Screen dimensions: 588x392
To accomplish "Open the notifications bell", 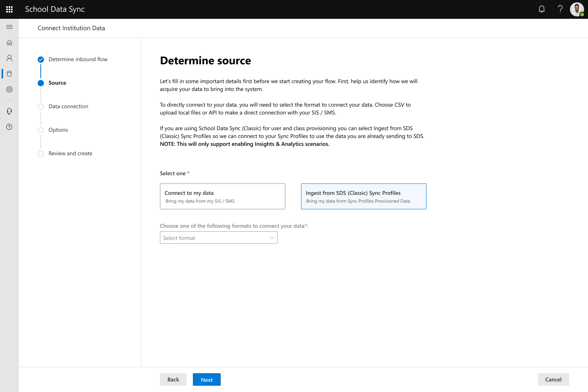I will [x=542, y=9].
